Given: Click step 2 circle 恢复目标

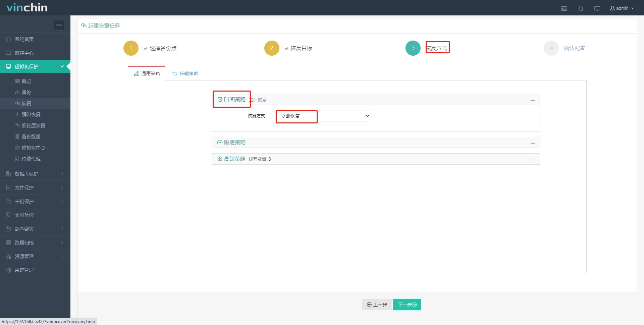Looking at the screenshot, I should [x=272, y=48].
